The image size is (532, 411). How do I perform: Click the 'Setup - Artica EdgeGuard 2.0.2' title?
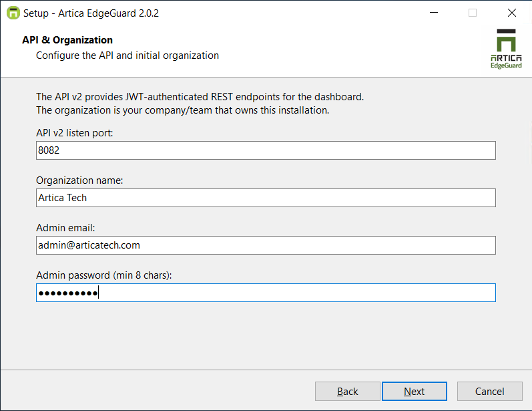tap(91, 13)
